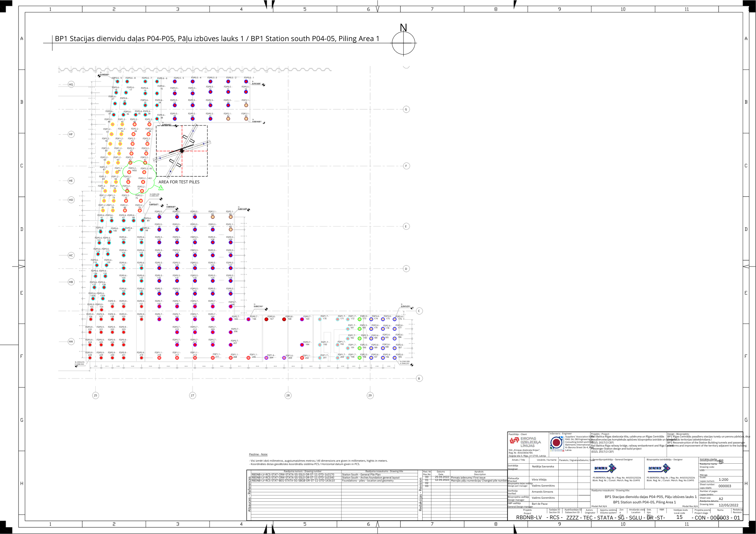Image resolution: width=756 pixels, height=534 pixels.
Task: Click the BERERIX General Designer logo
Action: [605, 468]
